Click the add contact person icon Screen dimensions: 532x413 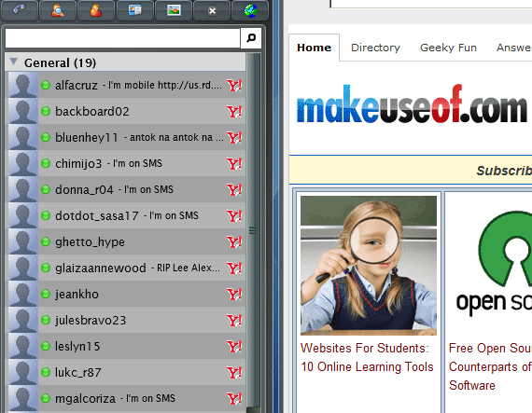point(96,10)
